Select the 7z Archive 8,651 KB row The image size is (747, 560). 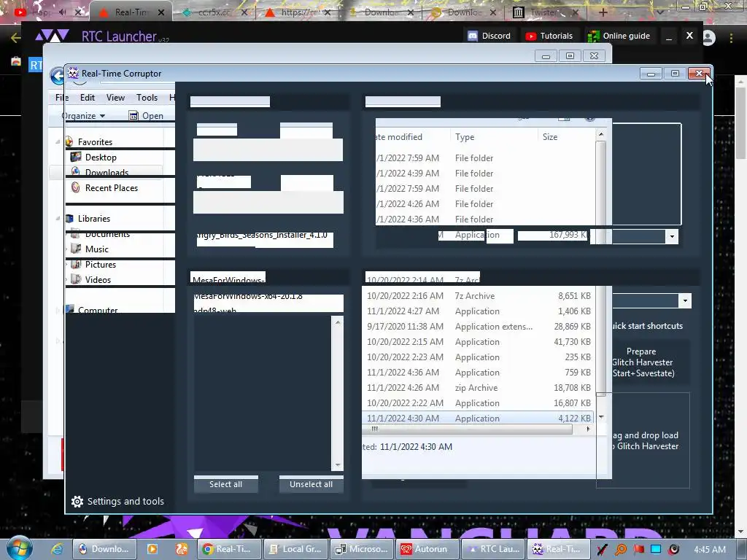(x=478, y=296)
